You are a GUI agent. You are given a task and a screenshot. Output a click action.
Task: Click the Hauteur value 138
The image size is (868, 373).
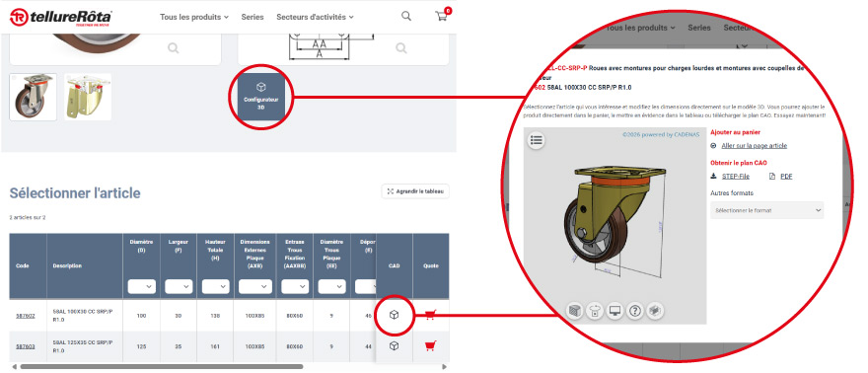tap(215, 316)
